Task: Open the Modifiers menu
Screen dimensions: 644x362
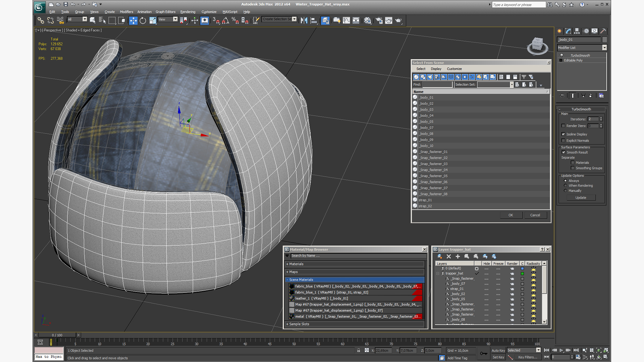Action: [126, 12]
